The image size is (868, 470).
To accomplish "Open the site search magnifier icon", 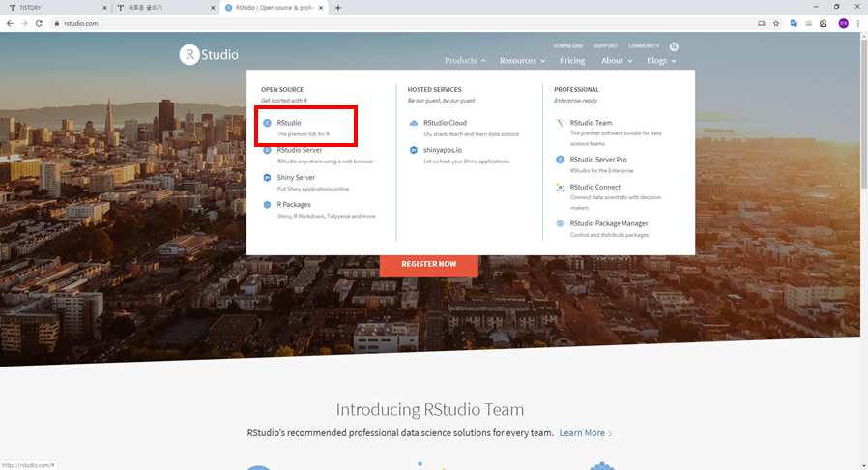I will tap(674, 46).
